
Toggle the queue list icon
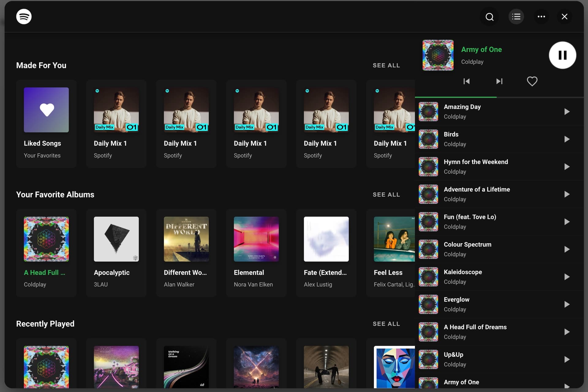coord(516,17)
